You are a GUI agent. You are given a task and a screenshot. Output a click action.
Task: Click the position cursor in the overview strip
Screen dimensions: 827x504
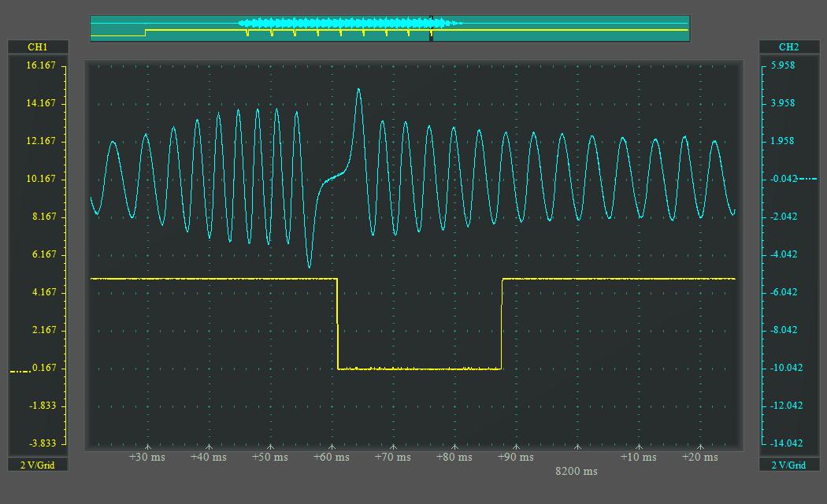pyautogui.click(x=431, y=28)
